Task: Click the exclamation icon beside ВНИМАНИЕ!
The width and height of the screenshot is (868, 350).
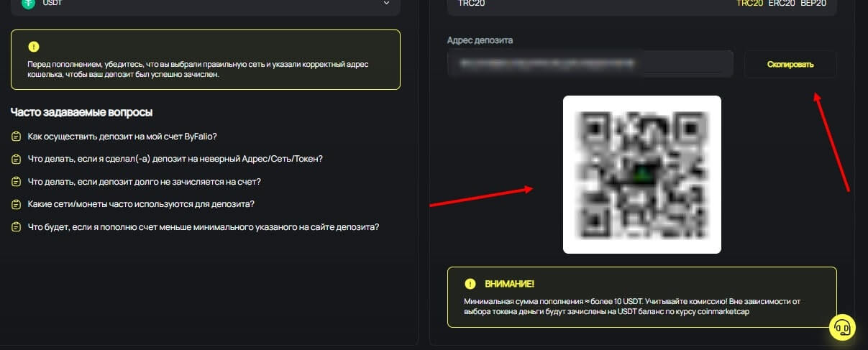Action: pos(470,284)
